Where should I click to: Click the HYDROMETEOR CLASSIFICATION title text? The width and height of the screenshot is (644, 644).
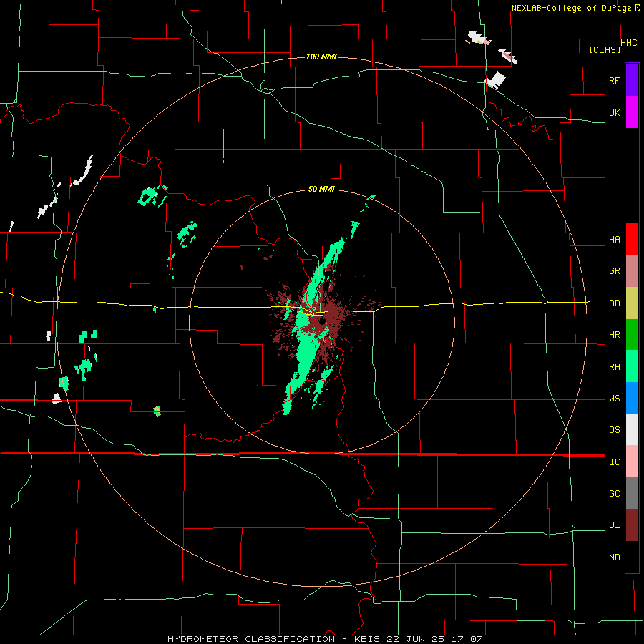[251, 639]
